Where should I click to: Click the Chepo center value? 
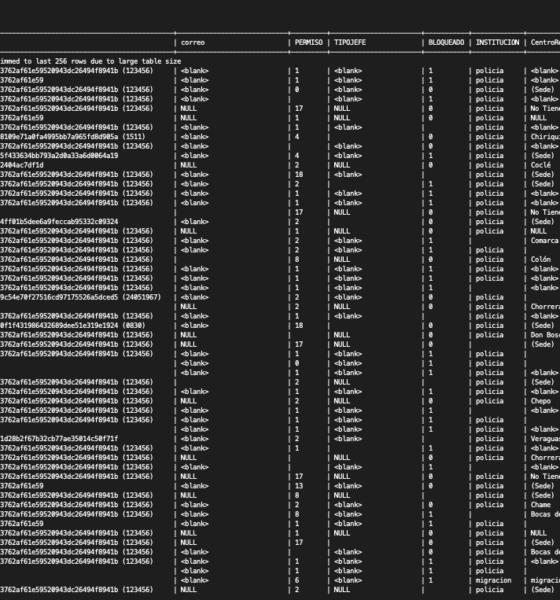tap(540, 401)
